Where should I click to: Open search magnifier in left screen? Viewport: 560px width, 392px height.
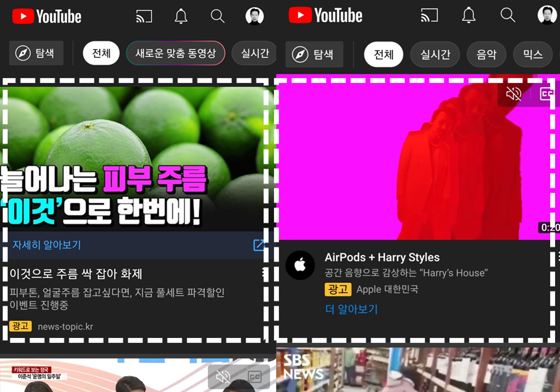[217, 16]
